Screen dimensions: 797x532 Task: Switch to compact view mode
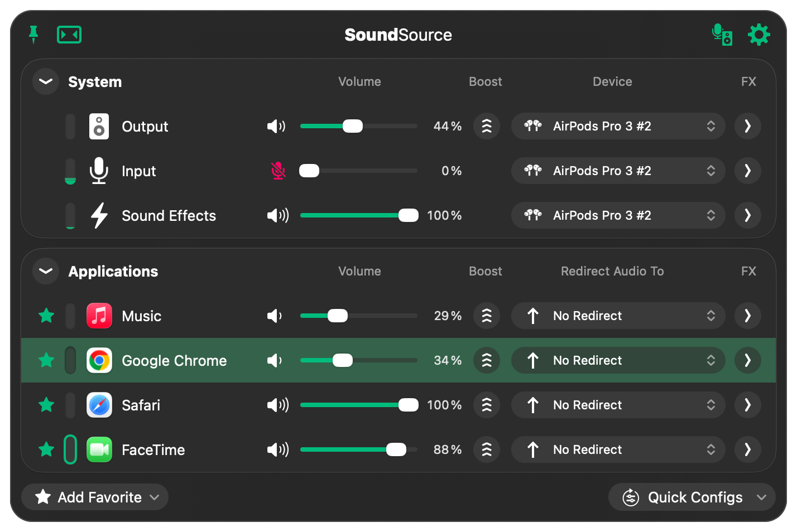click(69, 35)
